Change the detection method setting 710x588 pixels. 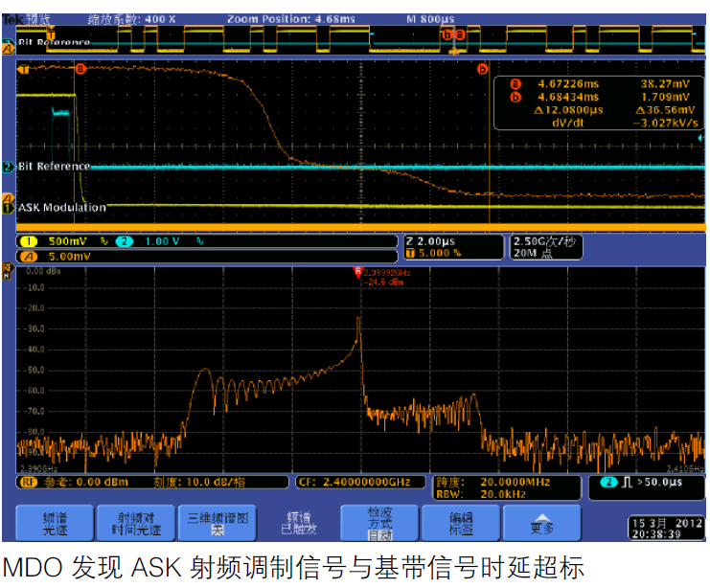click(x=380, y=522)
